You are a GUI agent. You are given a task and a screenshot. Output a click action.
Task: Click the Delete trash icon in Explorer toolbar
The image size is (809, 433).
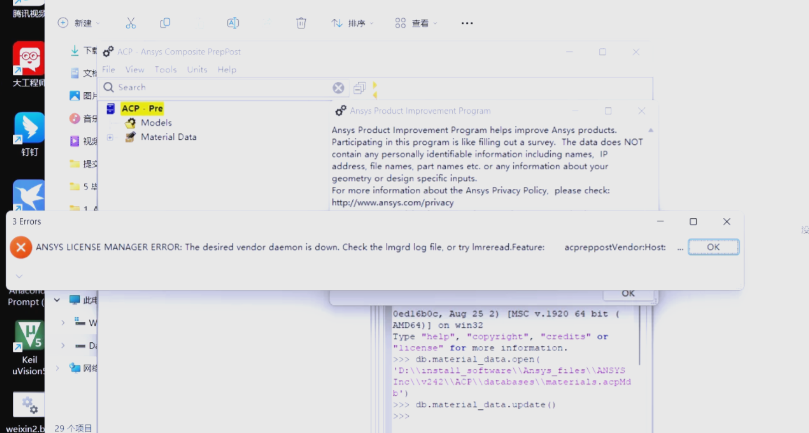[301, 23]
